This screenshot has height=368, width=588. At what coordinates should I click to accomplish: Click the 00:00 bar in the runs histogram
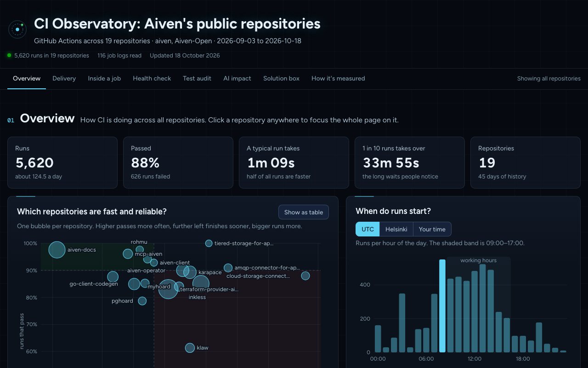coord(378,339)
